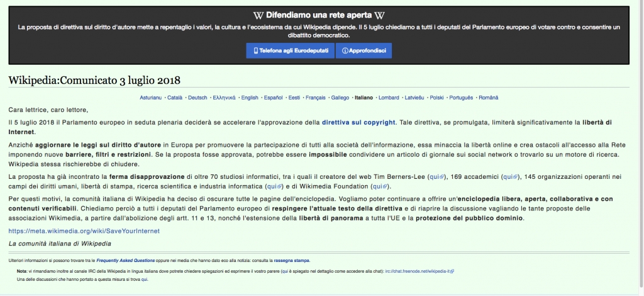This screenshot has height=296, width=644.
Task: Open the Frequently Asked Questions link
Action: (126, 261)
